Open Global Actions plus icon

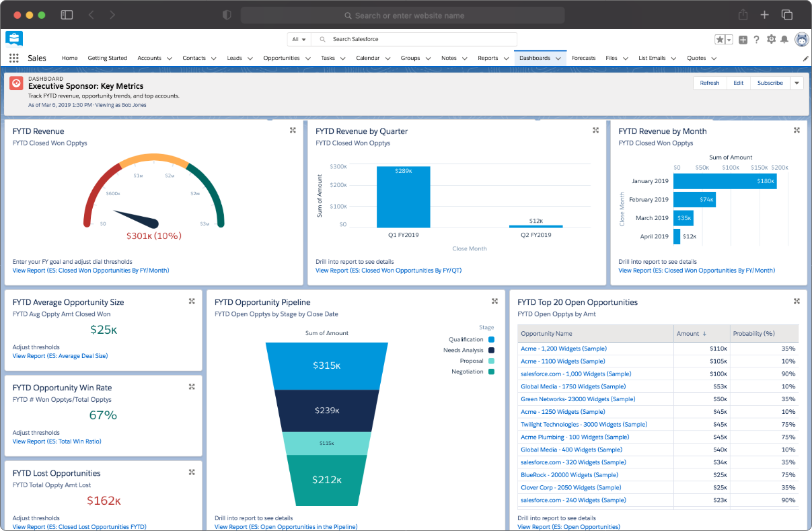pyautogui.click(x=743, y=40)
